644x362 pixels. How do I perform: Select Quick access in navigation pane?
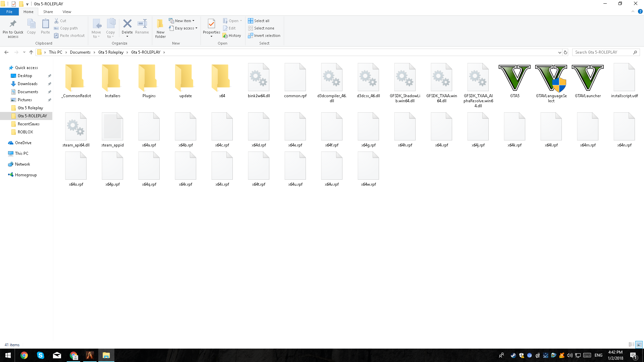[26, 68]
